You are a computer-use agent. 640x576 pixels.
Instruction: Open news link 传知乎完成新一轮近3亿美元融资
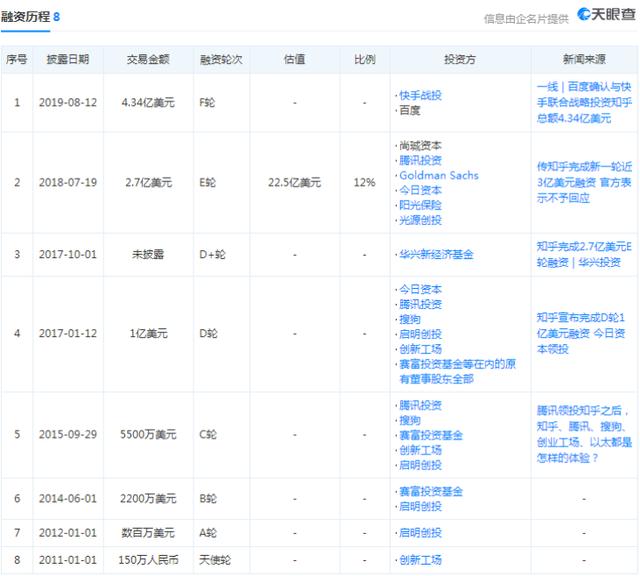click(584, 182)
